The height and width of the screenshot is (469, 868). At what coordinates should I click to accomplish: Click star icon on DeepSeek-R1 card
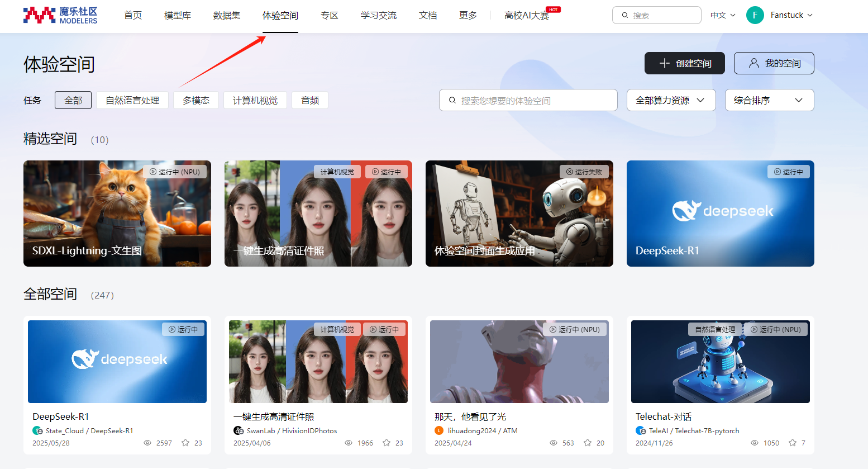pos(185,443)
